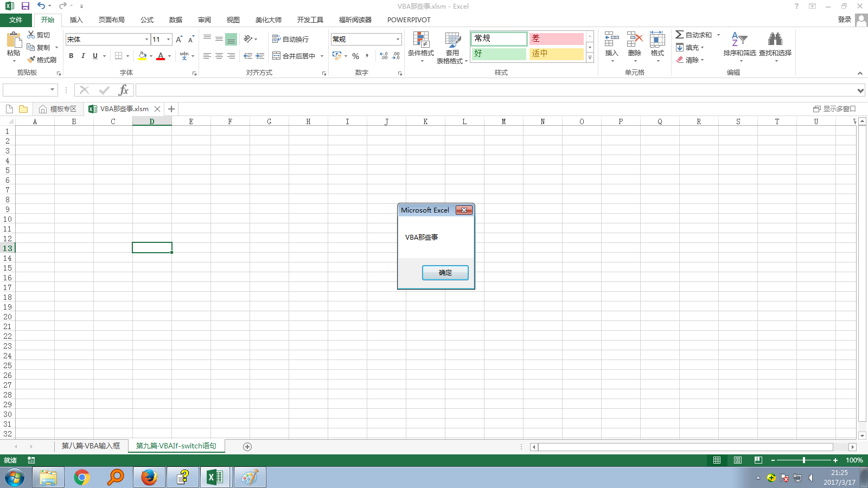Click the name box field
This screenshot has width=868, height=488.
pyautogui.click(x=26, y=90)
